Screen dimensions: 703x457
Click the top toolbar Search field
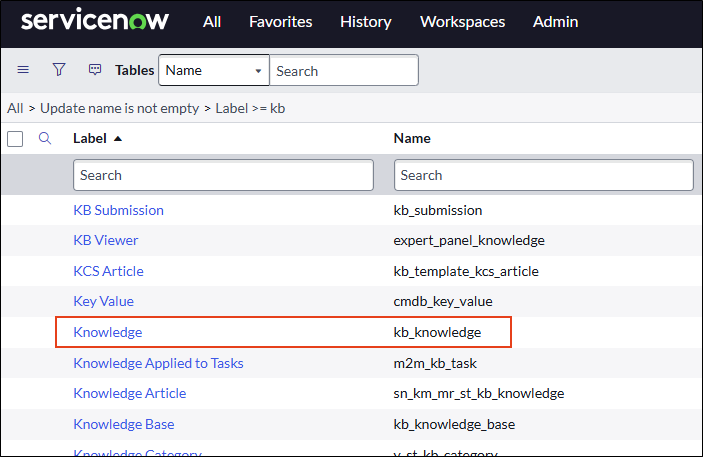tap(344, 70)
